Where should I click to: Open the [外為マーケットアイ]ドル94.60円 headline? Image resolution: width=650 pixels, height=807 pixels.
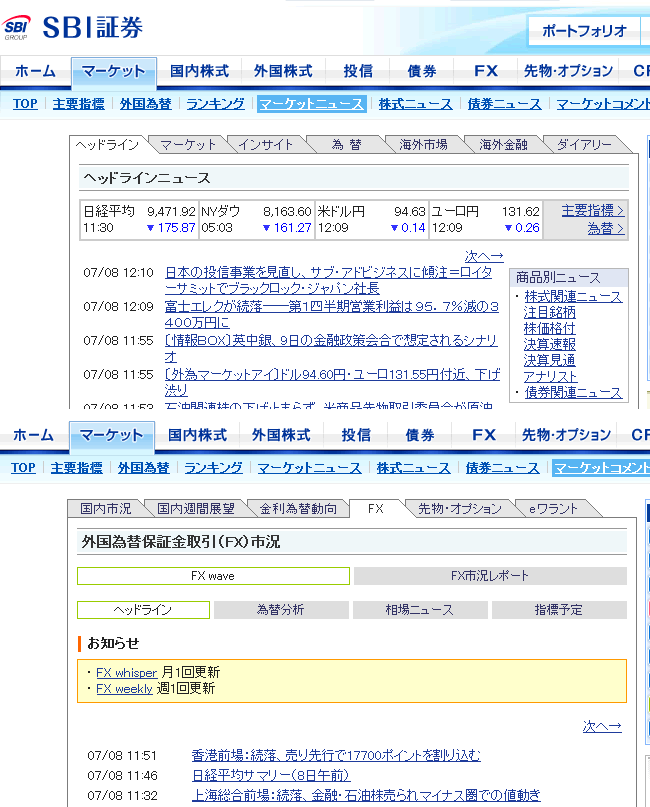[332, 382]
